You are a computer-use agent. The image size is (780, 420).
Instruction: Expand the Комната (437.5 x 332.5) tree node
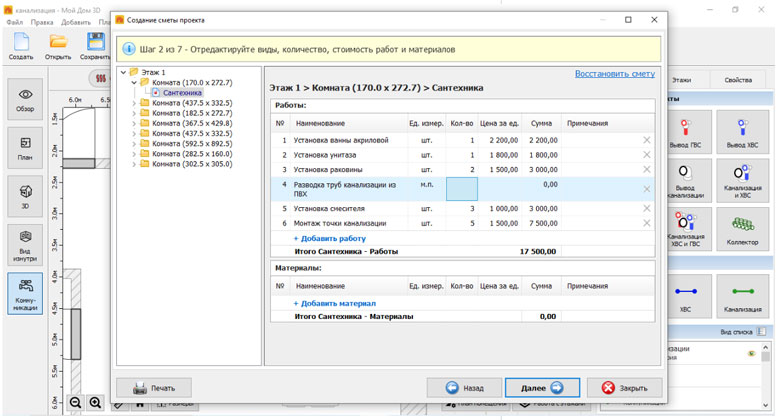[x=134, y=103]
